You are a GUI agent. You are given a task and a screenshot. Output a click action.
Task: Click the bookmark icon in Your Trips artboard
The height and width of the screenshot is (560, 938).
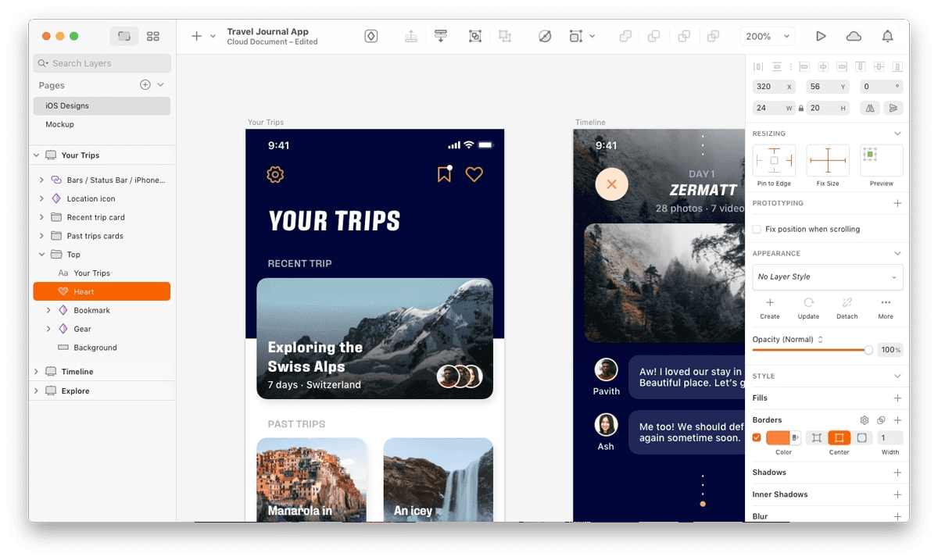(x=444, y=174)
